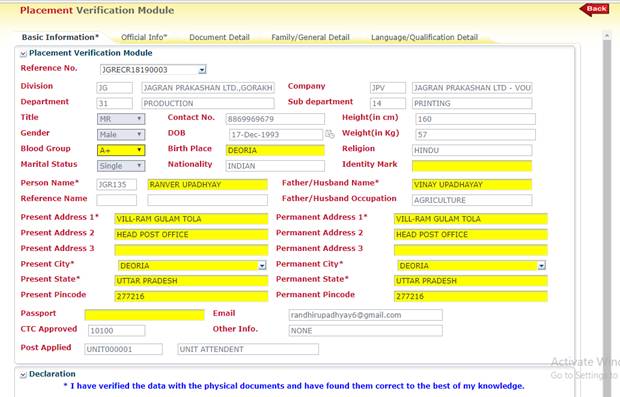Click the Sub department code 14 field
The width and height of the screenshot is (620, 397).
pyautogui.click(x=388, y=103)
